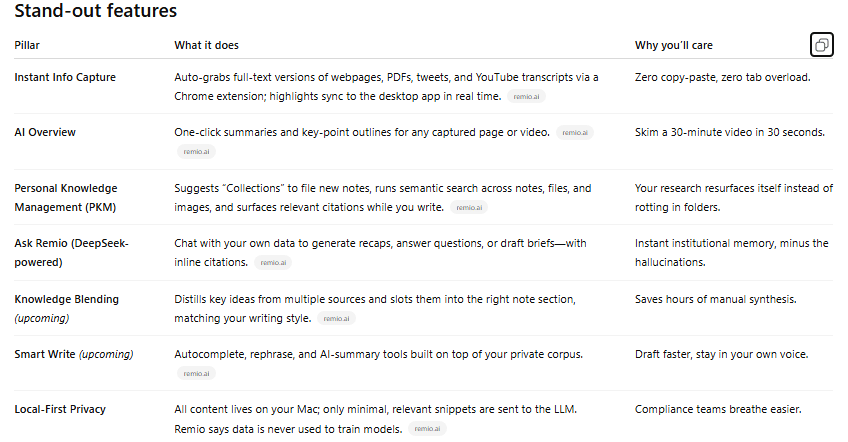Open remio.ai citation in the Smart Write row
Screen dimensions: 848x442
point(196,374)
